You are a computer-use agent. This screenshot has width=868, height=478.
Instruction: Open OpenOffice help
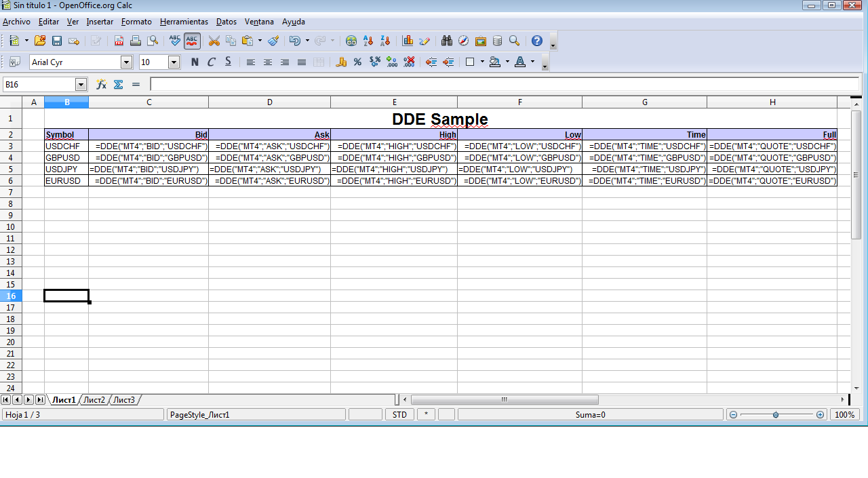[537, 41]
